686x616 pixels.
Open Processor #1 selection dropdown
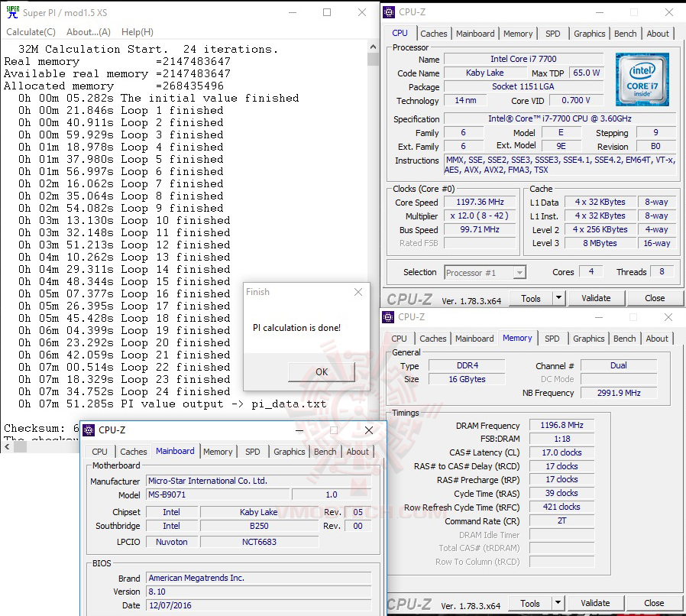click(x=485, y=273)
